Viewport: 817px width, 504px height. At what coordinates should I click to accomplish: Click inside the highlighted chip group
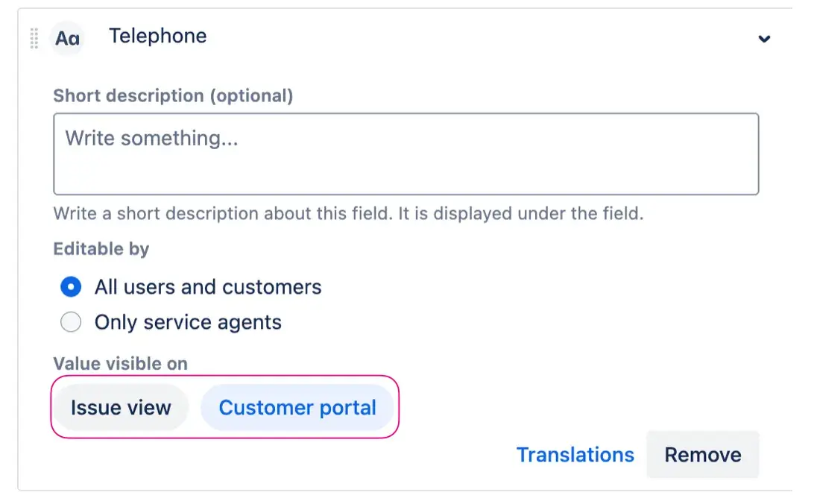[224, 407]
